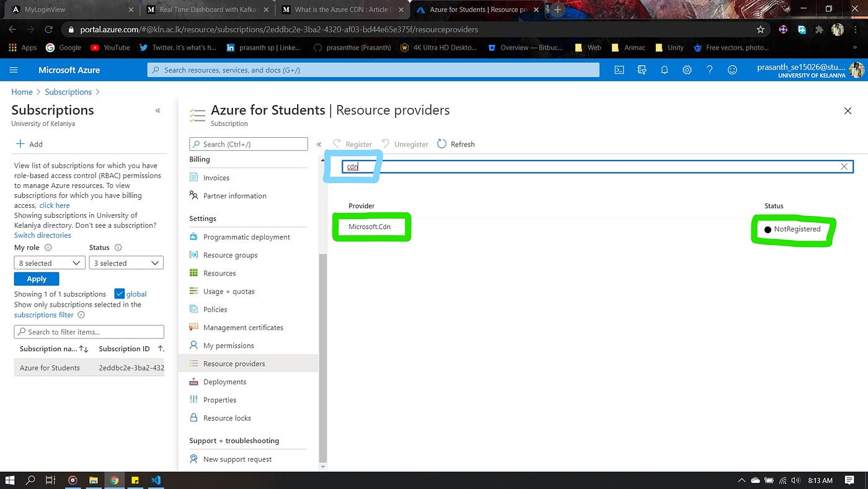Screen dimensions: 868x489
Task: Collapse the resource menu with double chevron
Action: 319,144
